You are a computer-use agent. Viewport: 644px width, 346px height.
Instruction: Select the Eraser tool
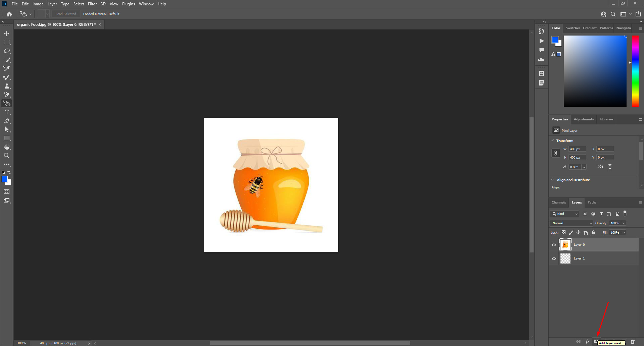(x=7, y=95)
